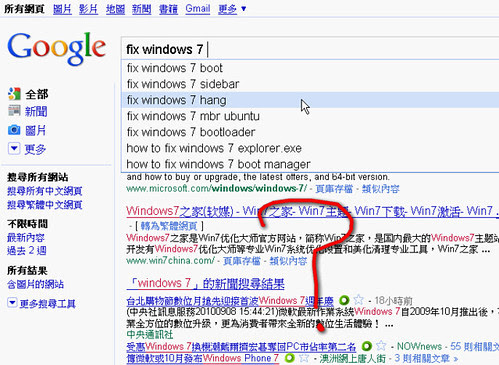Viewport: 499px width, 365px height.
Task: Choose suggestion how to fix windows 7 boot manager
Action: 310,164
